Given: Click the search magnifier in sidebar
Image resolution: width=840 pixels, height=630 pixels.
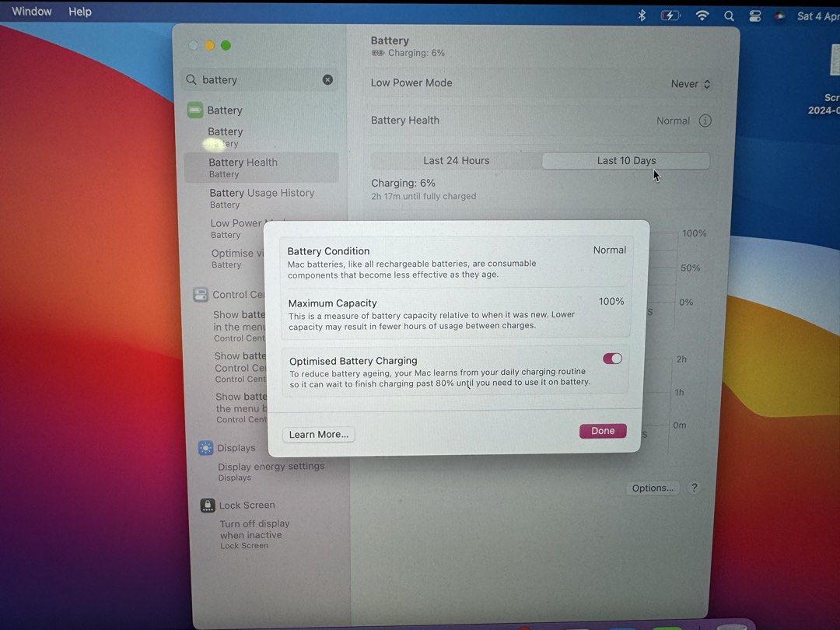Looking at the screenshot, I should (x=191, y=80).
